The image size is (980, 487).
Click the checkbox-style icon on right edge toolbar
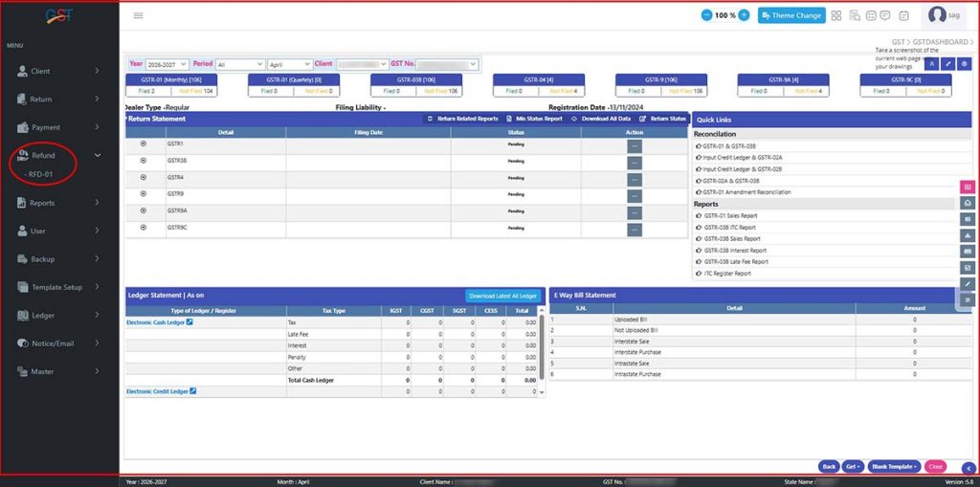pos(968,268)
